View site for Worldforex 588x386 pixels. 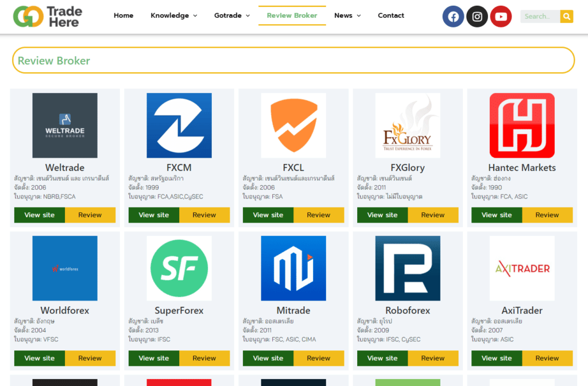point(40,358)
